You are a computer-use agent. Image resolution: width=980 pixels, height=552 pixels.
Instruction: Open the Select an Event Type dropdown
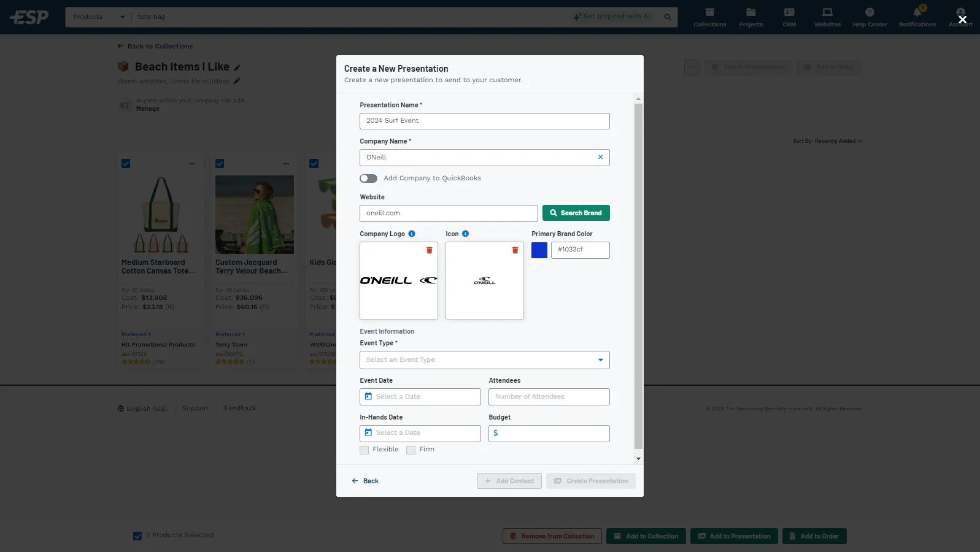coord(485,360)
